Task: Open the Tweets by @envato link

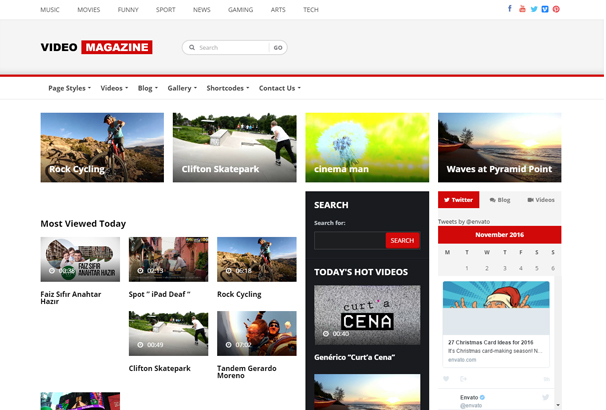Action: click(464, 221)
